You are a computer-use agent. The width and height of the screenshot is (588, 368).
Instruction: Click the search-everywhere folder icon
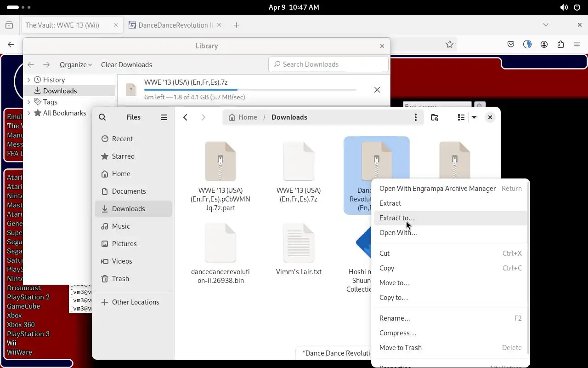(434, 117)
